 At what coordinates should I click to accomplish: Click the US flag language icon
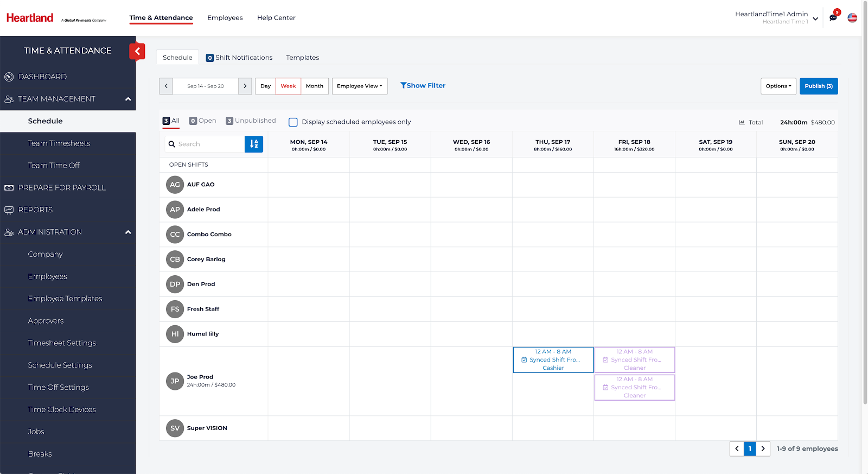click(x=852, y=18)
